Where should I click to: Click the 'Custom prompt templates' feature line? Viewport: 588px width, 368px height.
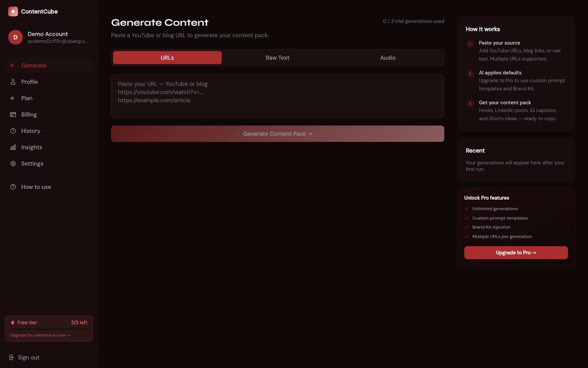pyautogui.click(x=500, y=218)
